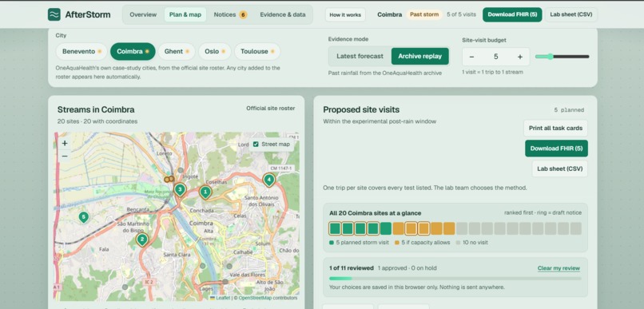
Task: Click the Past storm status badge
Action: coord(424,14)
